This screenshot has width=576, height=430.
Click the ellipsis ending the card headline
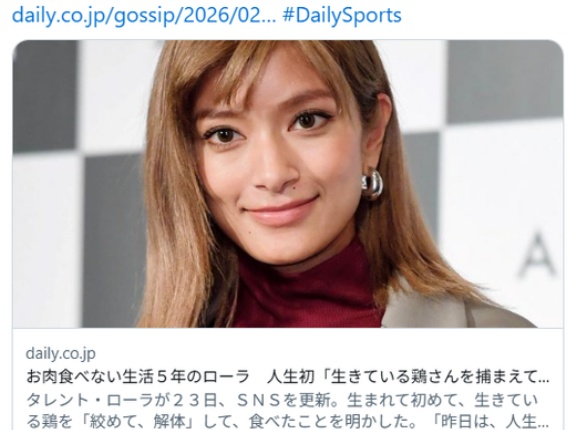click(545, 378)
